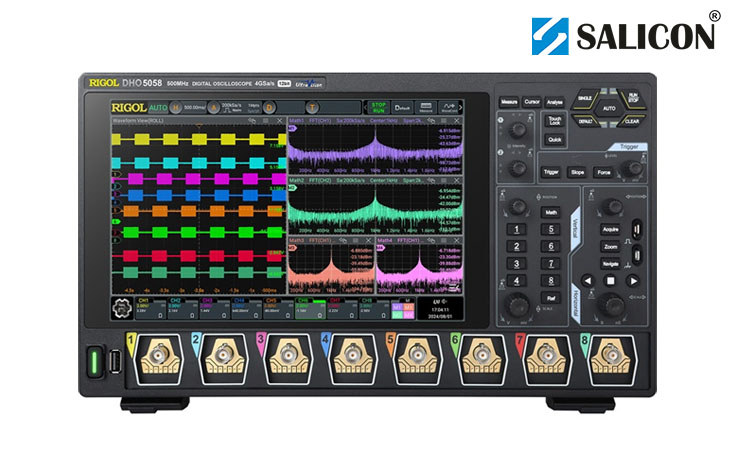
Task: Open the Measure icon in the screen toolbar
Action: [425, 106]
